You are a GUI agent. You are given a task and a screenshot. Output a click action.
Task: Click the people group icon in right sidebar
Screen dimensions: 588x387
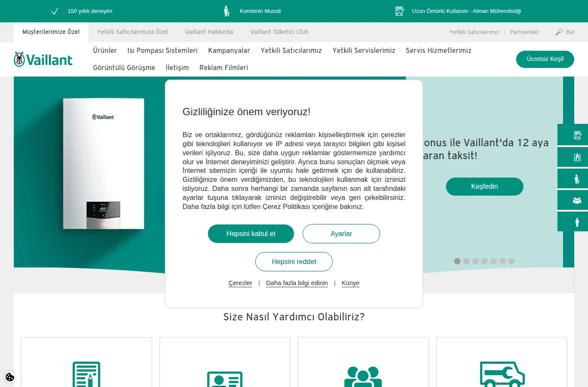click(x=577, y=200)
